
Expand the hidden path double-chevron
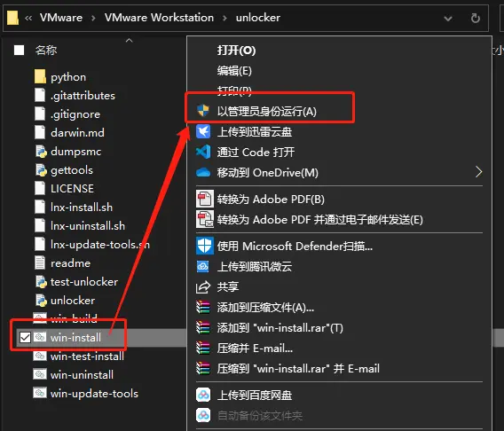(x=28, y=18)
